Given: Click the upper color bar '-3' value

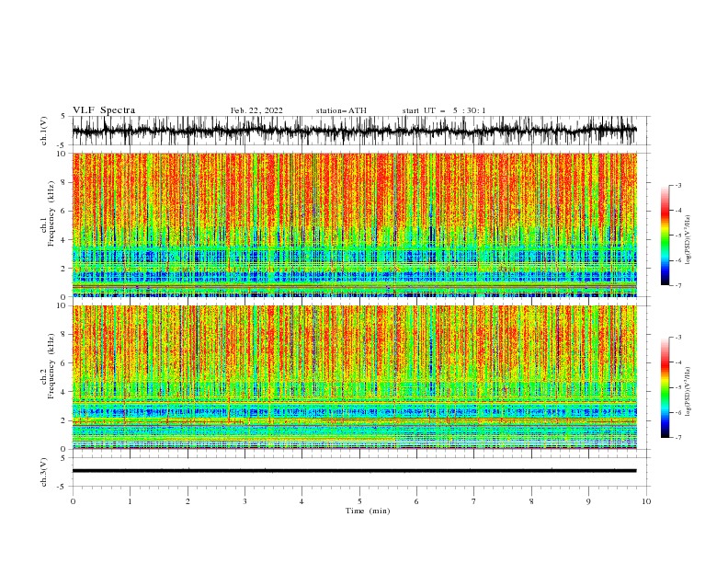Looking at the screenshot, I should click(x=677, y=185).
